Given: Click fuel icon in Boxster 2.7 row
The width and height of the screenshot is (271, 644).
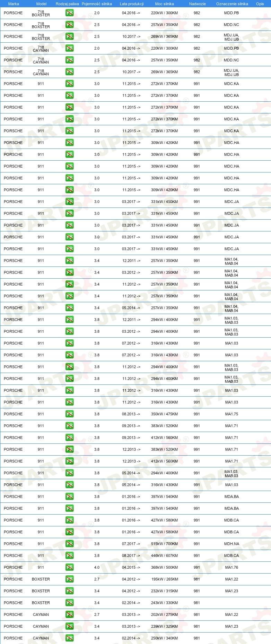Looking at the screenshot, I should click(x=69, y=579).
